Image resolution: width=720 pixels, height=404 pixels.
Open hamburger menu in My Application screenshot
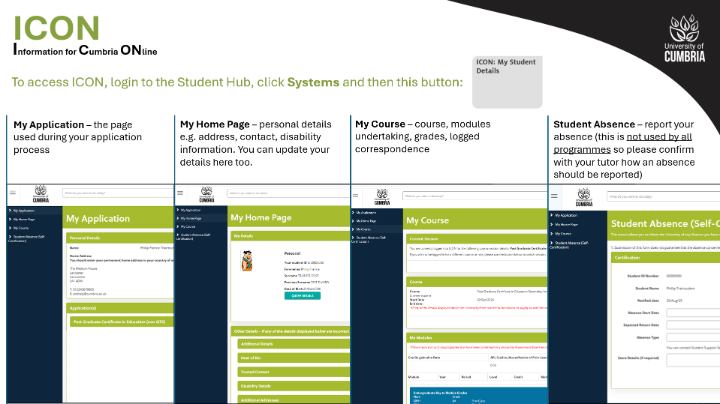(x=13, y=193)
